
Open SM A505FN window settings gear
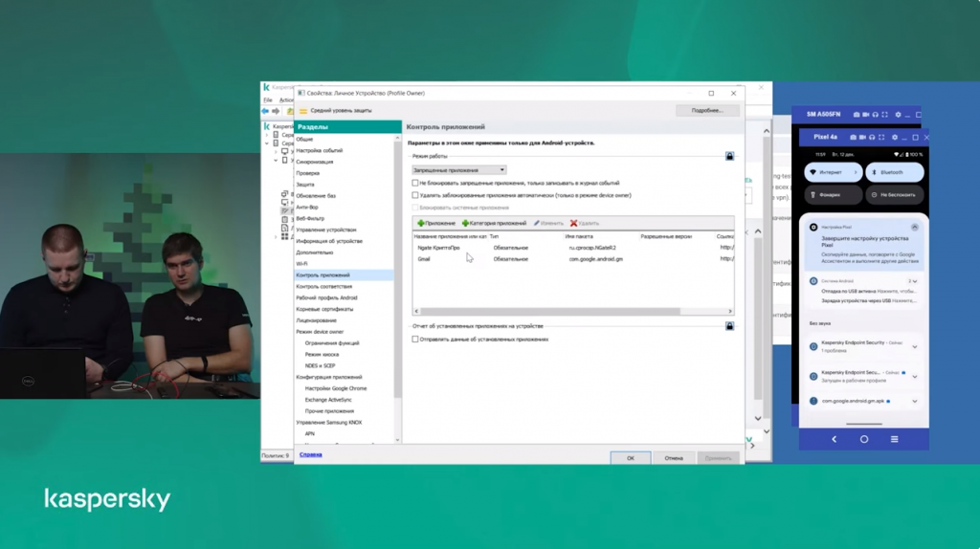tap(898, 115)
